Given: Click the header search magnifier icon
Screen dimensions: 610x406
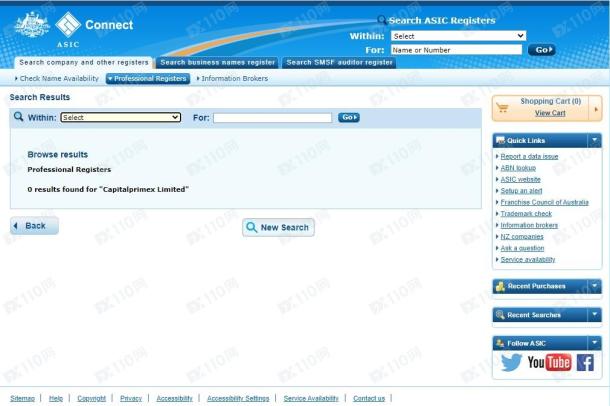Looking at the screenshot, I should 382,20.
